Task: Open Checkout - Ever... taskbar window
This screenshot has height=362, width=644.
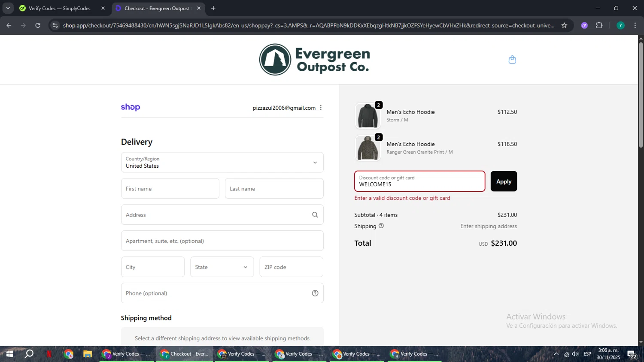Action: (184, 354)
